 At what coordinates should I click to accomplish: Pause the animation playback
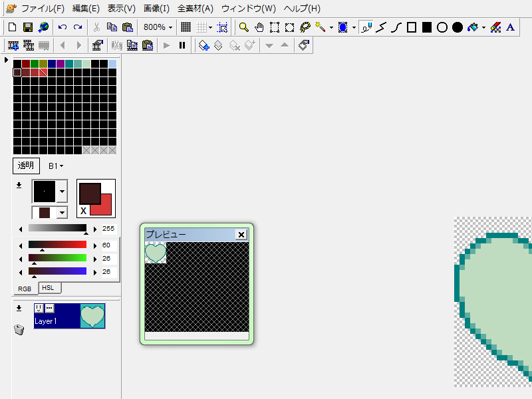182,45
